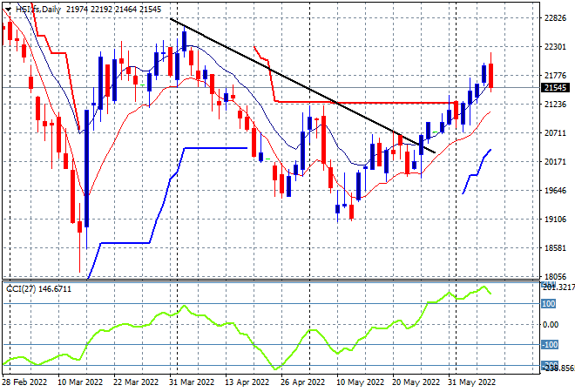Click the price axis label 22826

click(555, 18)
